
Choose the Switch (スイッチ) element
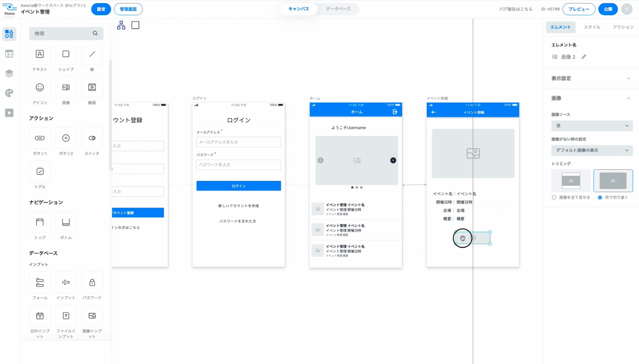point(92,138)
